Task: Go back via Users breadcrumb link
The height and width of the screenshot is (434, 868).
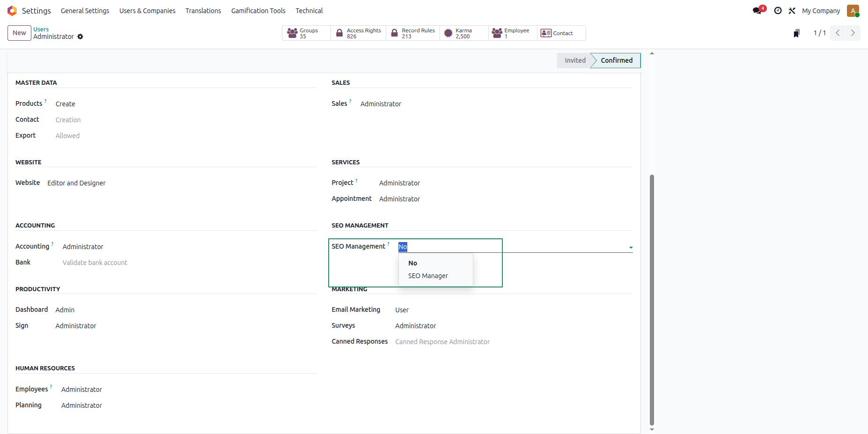Action: click(x=41, y=29)
